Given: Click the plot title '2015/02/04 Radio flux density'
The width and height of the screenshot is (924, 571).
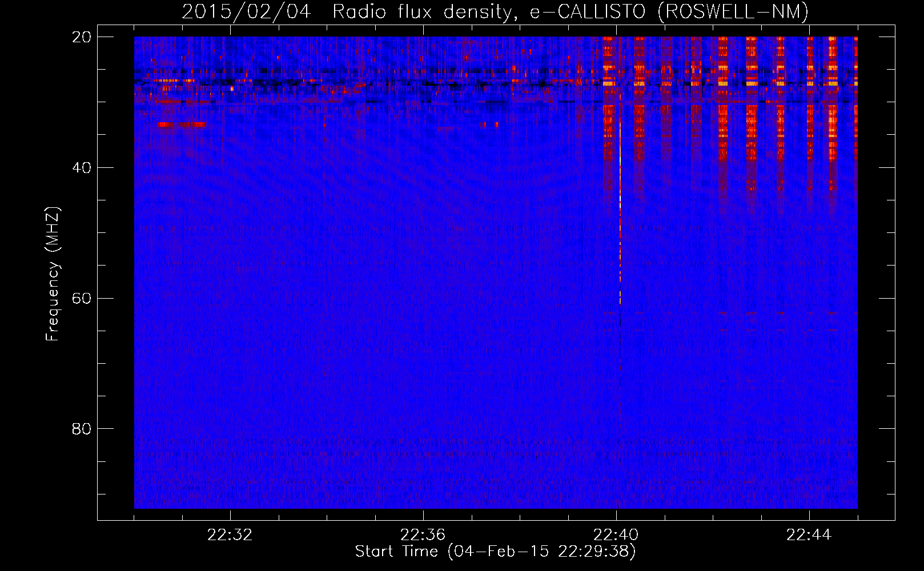Looking at the screenshot, I should tap(495, 11).
